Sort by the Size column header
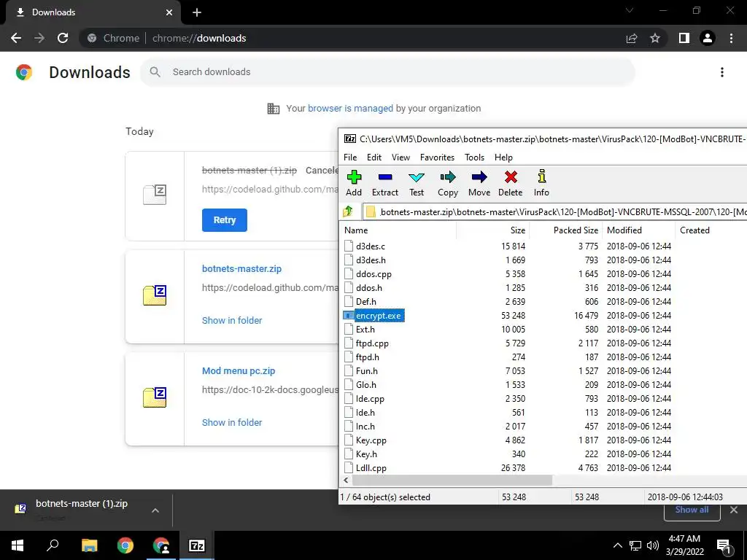This screenshot has width=747, height=560. pos(494,230)
